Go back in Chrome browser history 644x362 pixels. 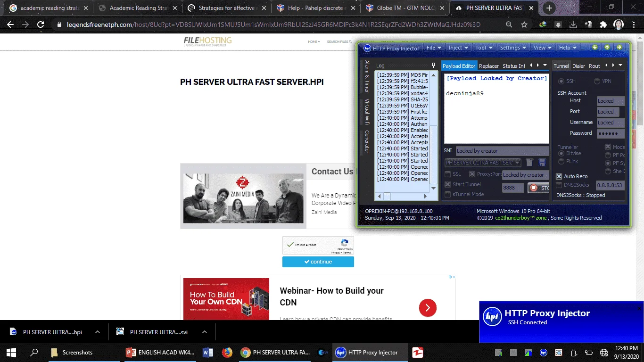point(10,25)
